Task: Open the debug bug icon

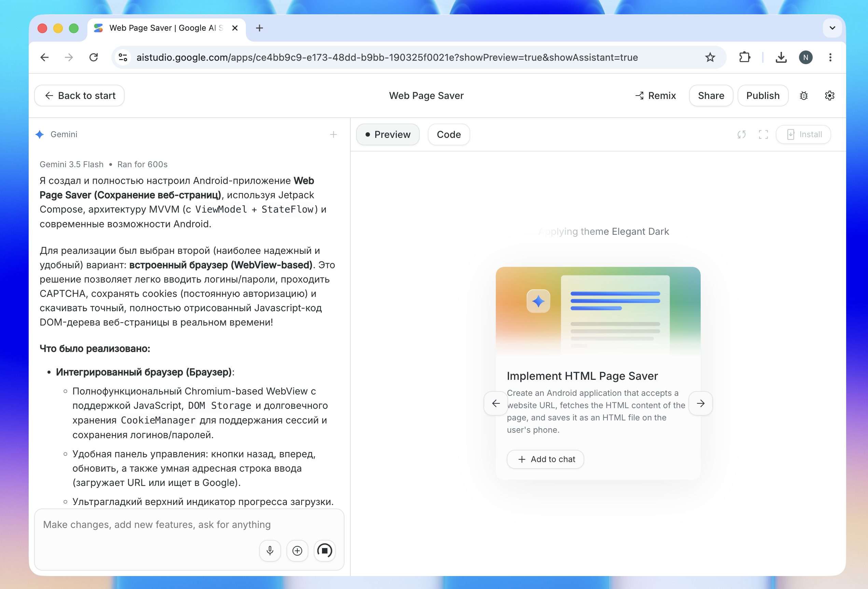Action: (x=804, y=96)
